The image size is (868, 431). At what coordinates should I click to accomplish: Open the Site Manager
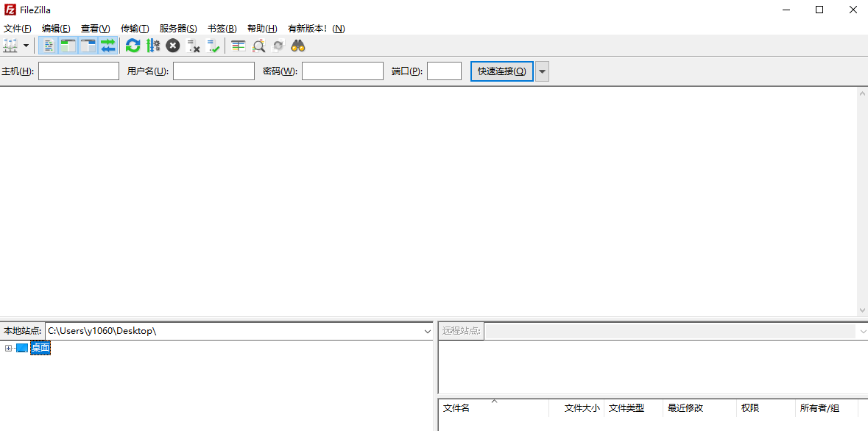coord(10,46)
